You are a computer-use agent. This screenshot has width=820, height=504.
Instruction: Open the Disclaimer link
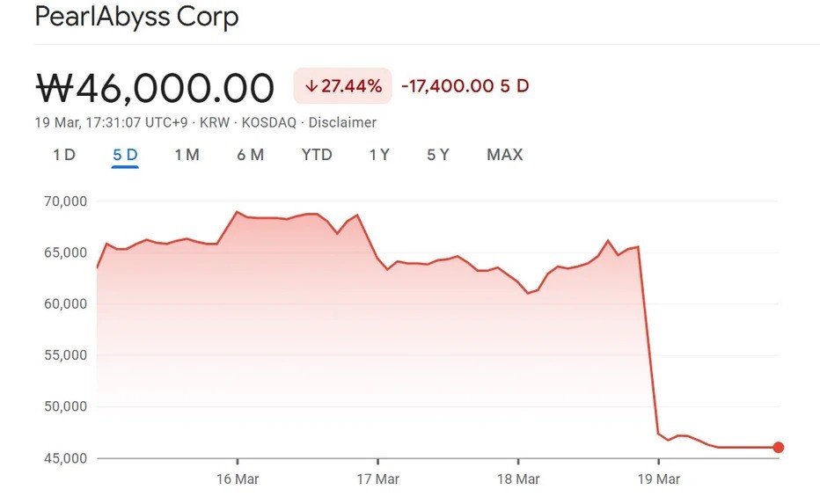pyautogui.click(x=342, y=122)
